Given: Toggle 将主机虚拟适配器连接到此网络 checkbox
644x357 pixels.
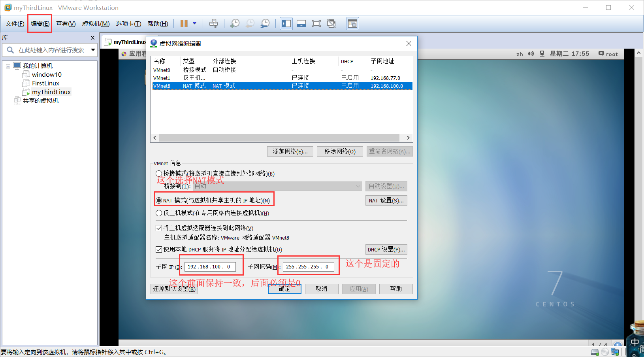Looking at the screenshot, I should click(159, 228).
